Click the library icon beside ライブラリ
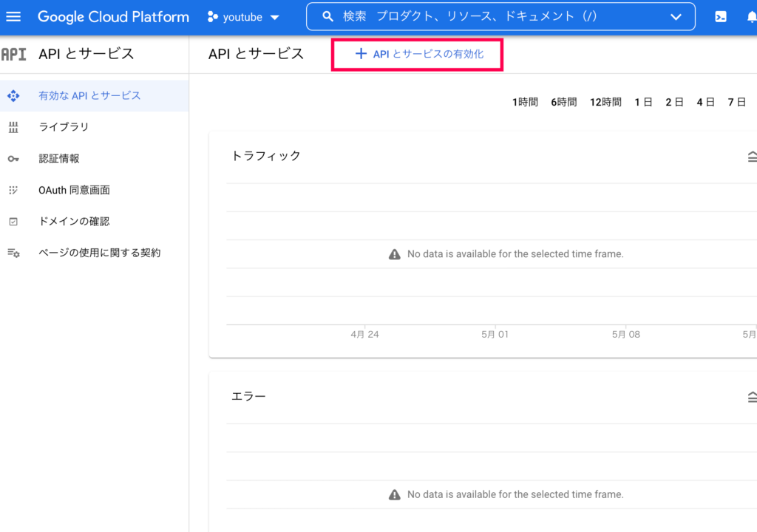The width and height of the screenshot is (757, 532). 13,127
